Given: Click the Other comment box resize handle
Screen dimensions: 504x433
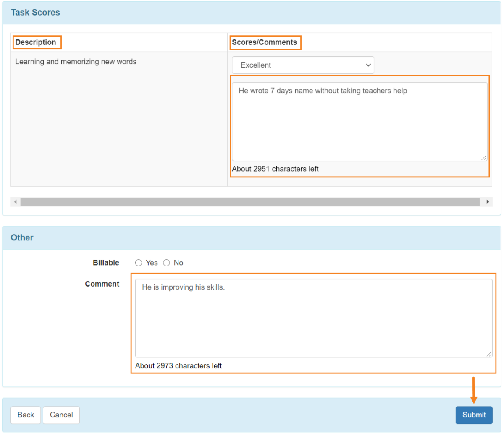Looking at the screenshot, I should (x=489, y=354).
